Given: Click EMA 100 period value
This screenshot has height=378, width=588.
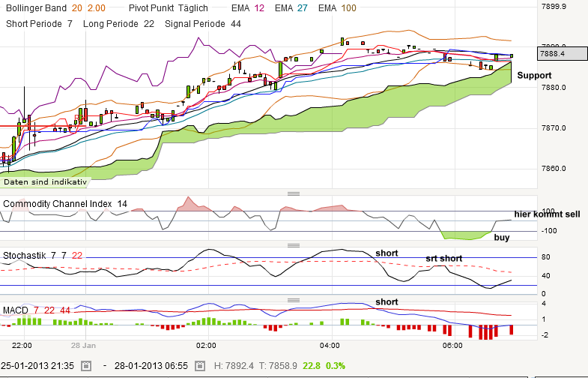Looking at the screenshot, I should [349, 8].
